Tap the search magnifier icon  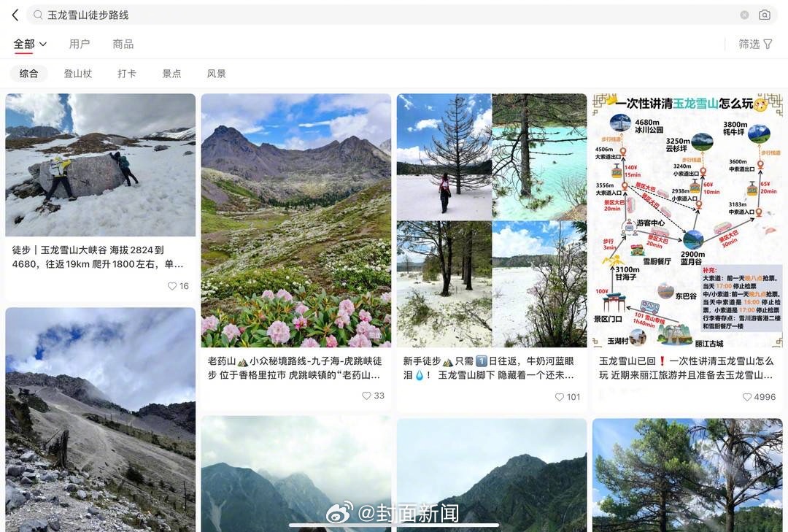click(x=38, y=15)
